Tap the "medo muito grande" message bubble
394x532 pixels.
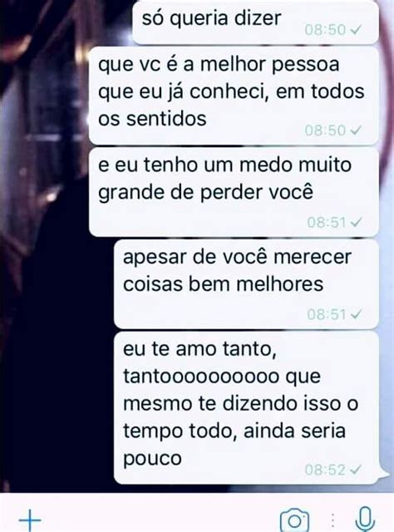[234, 192]
